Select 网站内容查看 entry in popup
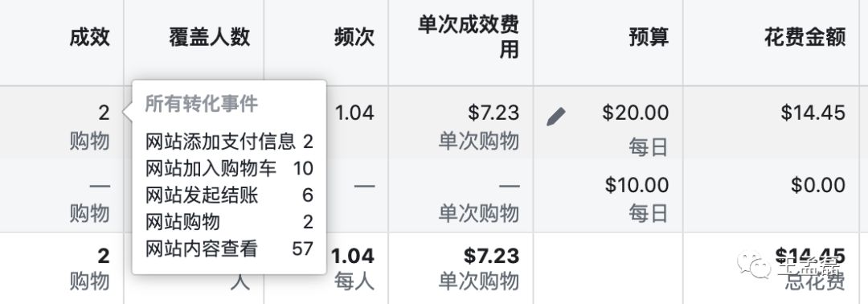Screen dimensions: 868x304 click(229, 249)
